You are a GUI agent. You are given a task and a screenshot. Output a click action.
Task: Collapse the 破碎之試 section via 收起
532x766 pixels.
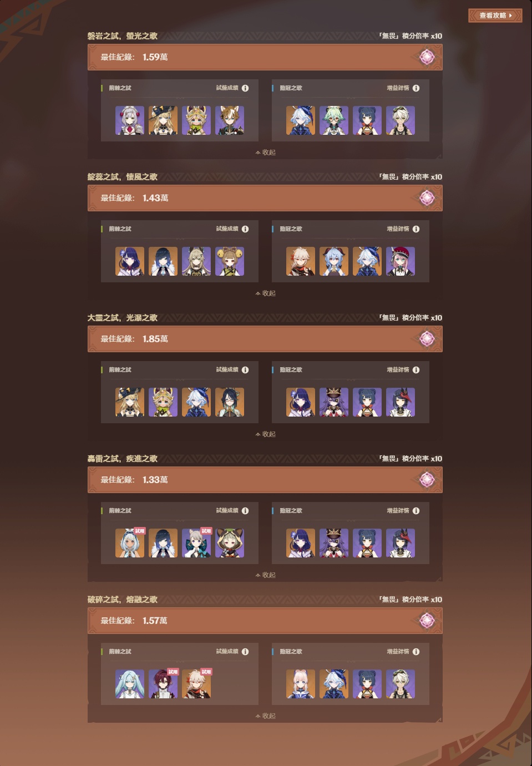click(x=265, y=716)
